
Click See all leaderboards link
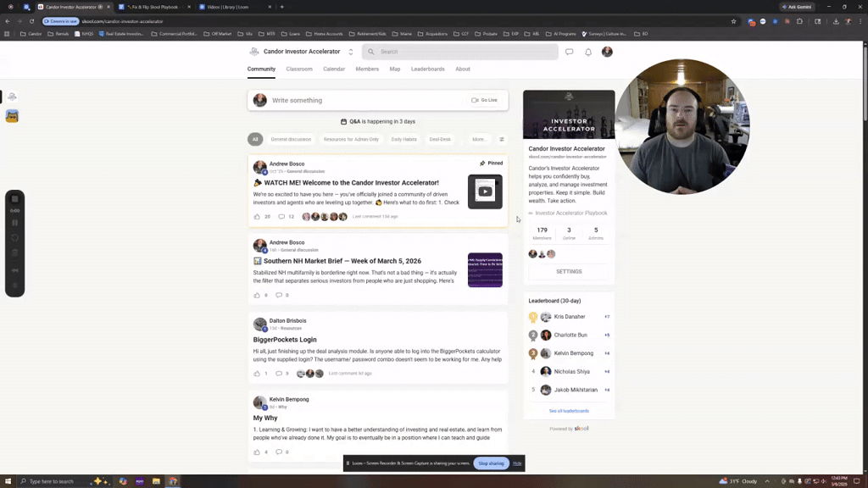[569, 411]
